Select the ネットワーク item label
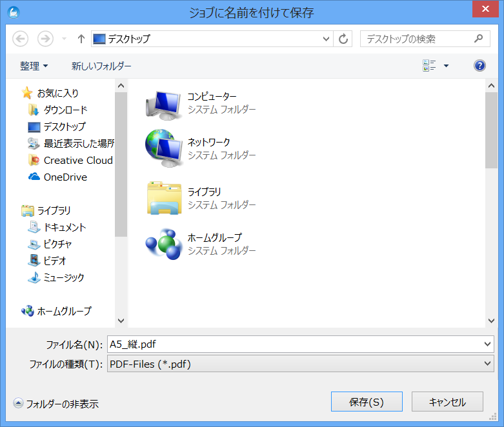504x427 pixels. (209, 142)
